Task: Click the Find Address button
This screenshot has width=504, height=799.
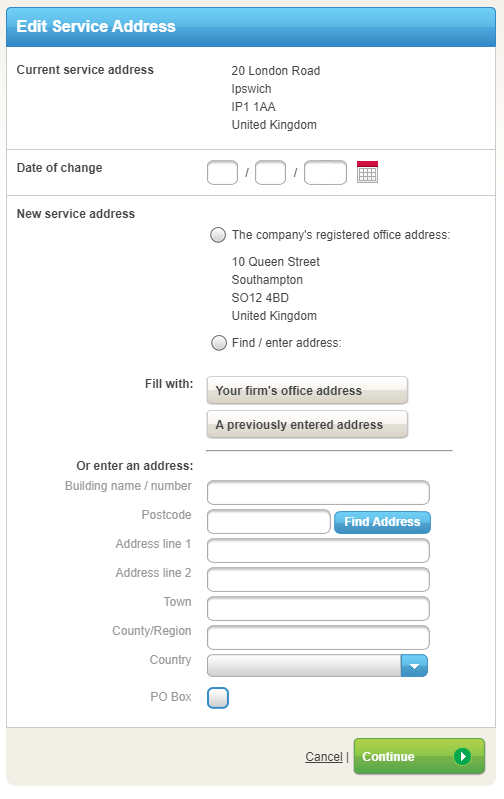Action: coord(382,522)
